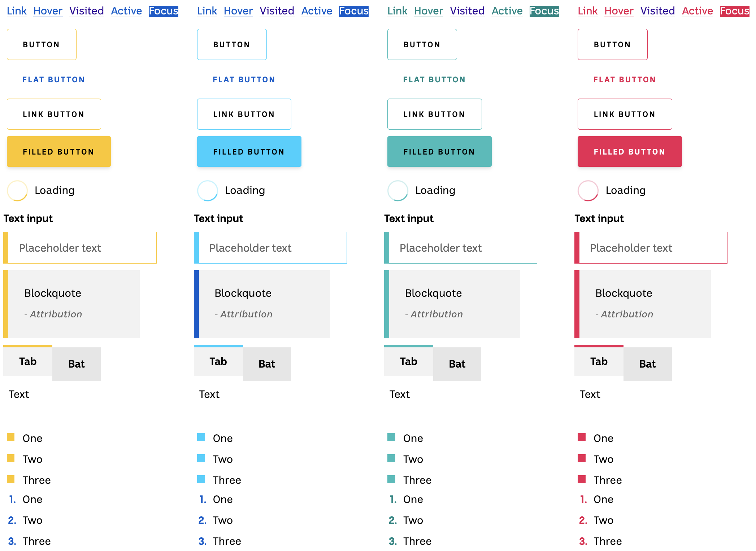Click the blue-bordered Blockquote block
The image size is (756, 551).
click(262, 304)
